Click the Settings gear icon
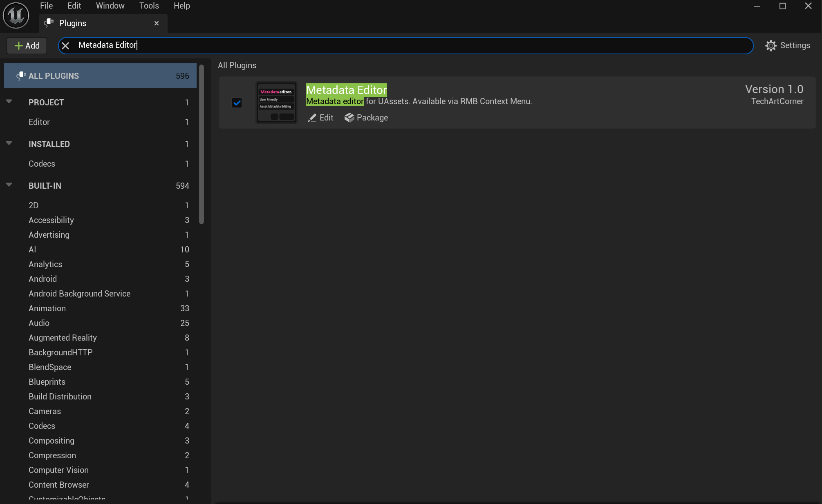 click(x=771, y=45)
